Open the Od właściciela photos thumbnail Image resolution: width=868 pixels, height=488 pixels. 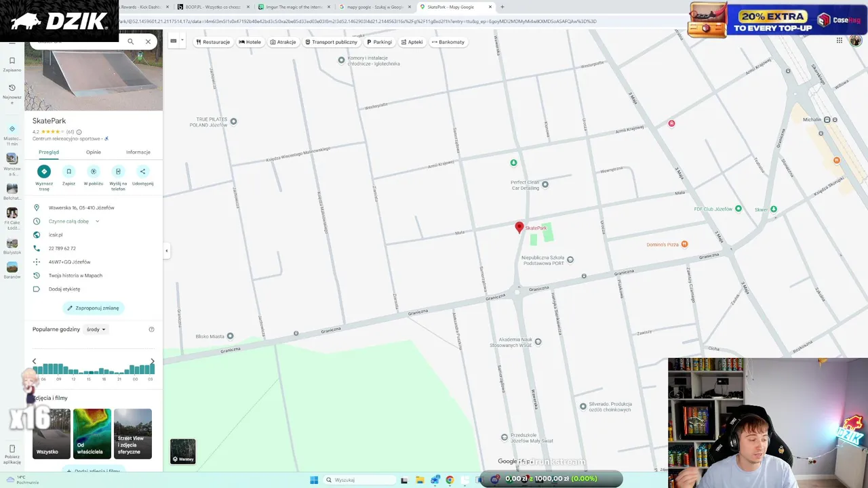pyautogui.click(x=92, y=434)
